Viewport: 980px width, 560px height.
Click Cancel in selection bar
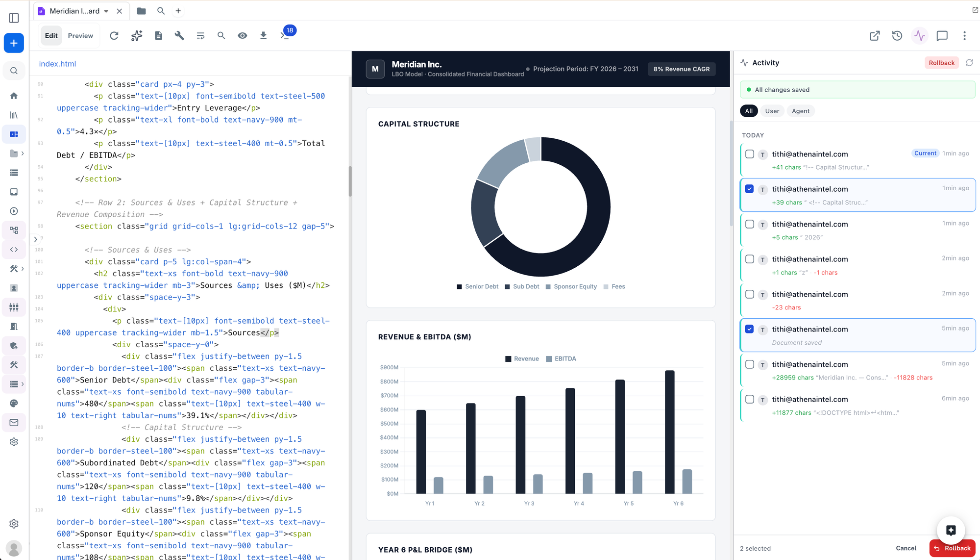[906, 548]
